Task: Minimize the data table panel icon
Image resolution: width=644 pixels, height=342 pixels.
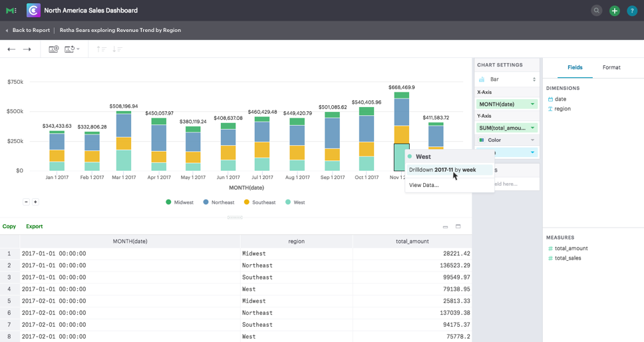Action: (445, 227)
